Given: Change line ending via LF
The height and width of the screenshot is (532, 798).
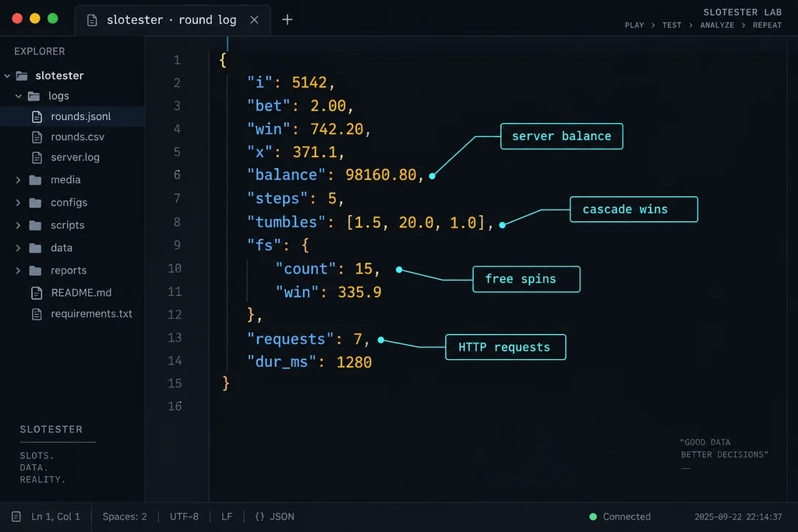Looking at the screenshot, I should [x=227, y=516].
